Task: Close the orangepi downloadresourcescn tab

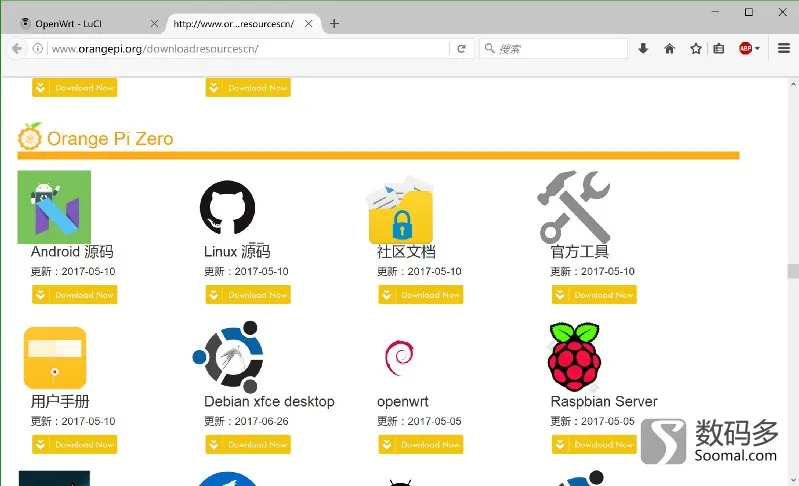Action: [x=308, y=23]
